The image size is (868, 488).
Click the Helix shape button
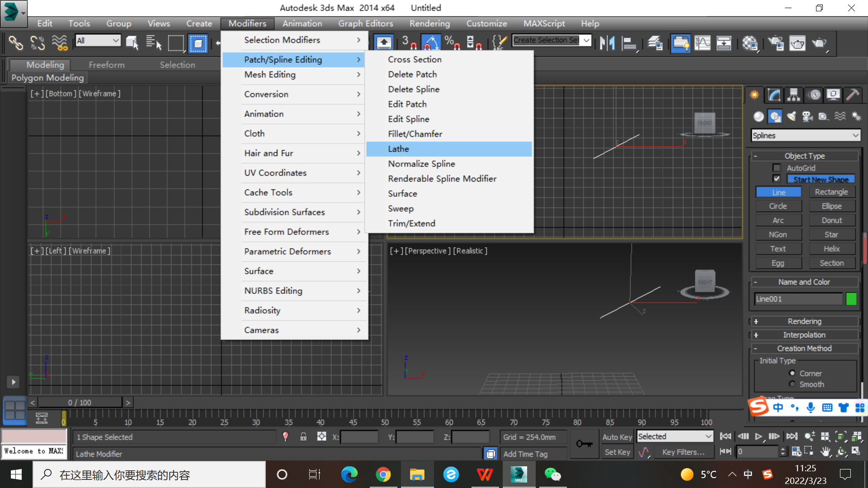(x=832, y=249)
